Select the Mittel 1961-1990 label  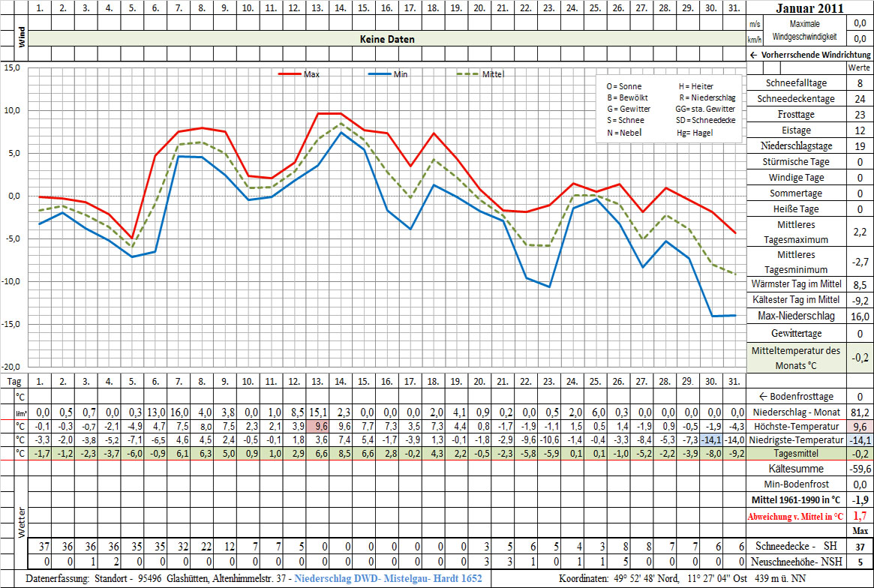point(796,499)
